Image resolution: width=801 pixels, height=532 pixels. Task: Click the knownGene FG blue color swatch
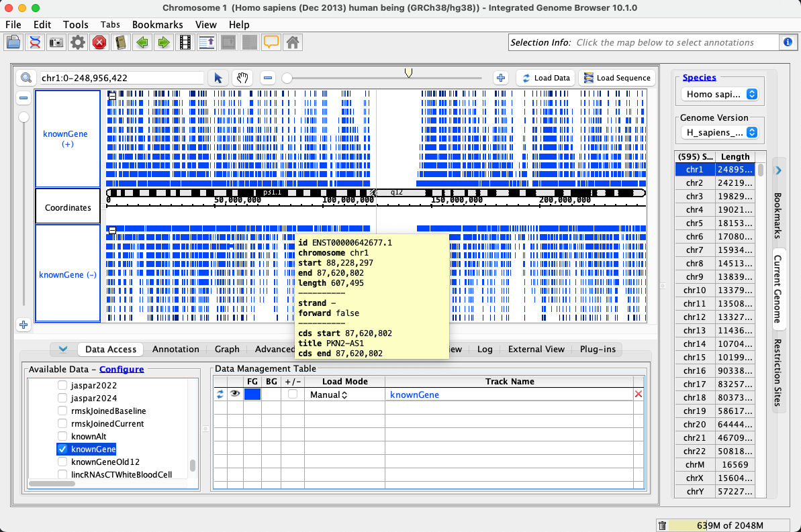click(252, 395)
